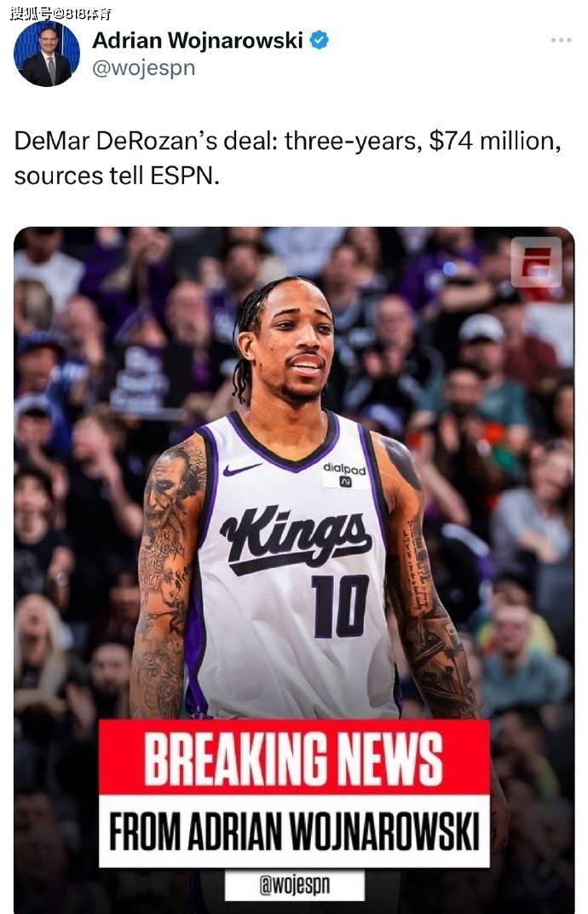
Task: Click the Sohu watermark in the top corner
Action: 61,13
